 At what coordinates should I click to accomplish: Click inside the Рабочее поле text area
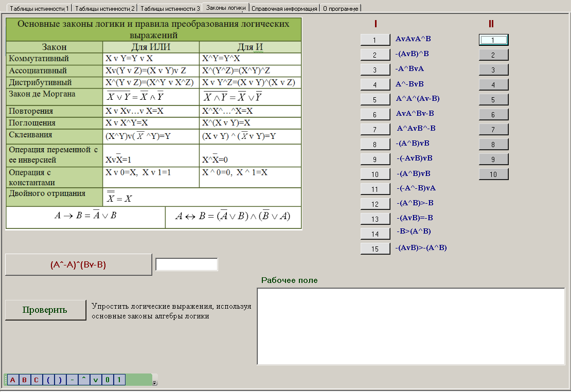point(411,326)
